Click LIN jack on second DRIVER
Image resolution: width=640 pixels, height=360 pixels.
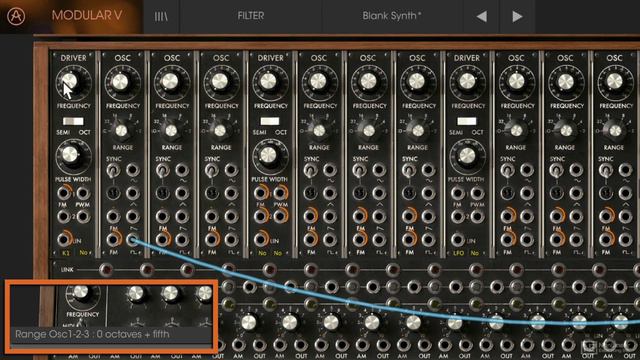coord(261,239)
